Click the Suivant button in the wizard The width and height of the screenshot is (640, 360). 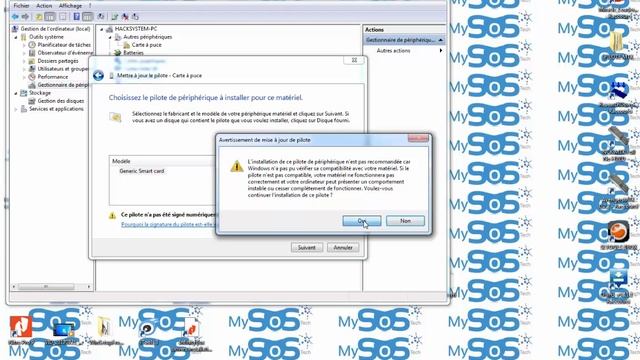pos(307,247)
